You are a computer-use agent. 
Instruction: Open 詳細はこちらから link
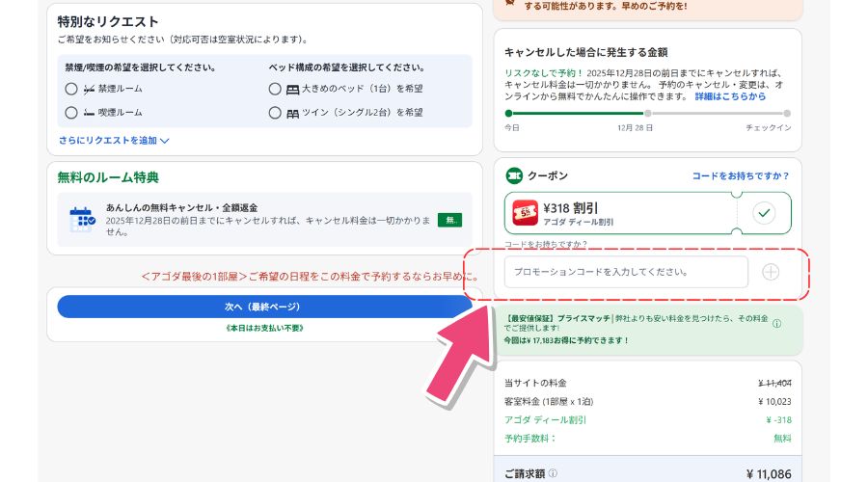tap(730, 96)
